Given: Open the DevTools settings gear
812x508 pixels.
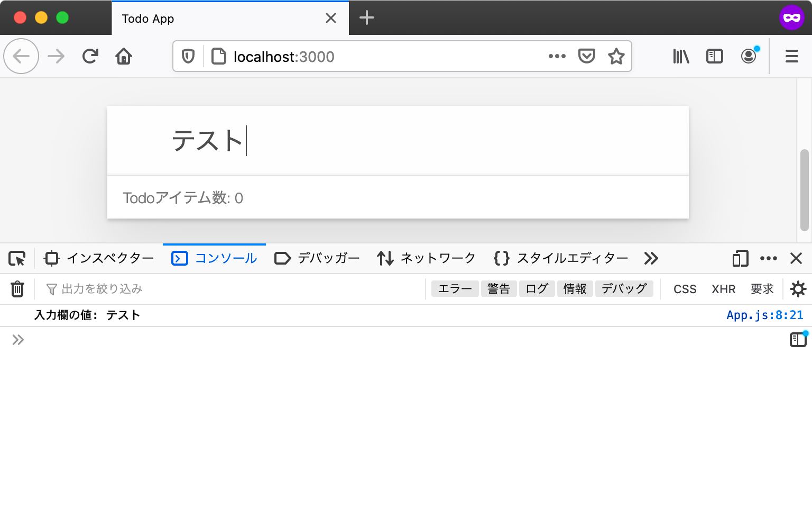Looking at the screenshot, I should pos(798,289).
